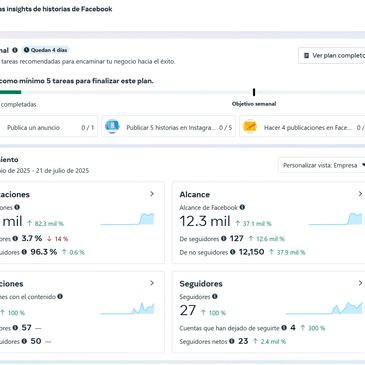Click the info icon left of 96.3 %

click(x=24, y=252)
